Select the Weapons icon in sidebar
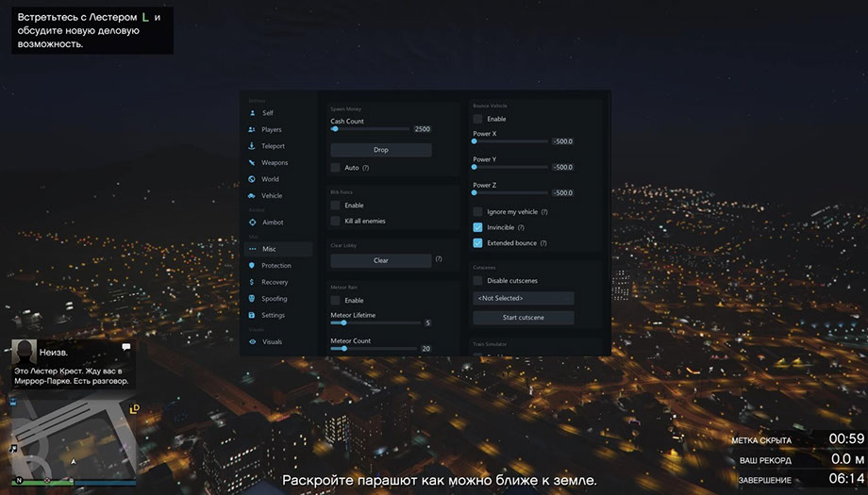The height and width of the screenshot is (495, 868). click(252, 162)
